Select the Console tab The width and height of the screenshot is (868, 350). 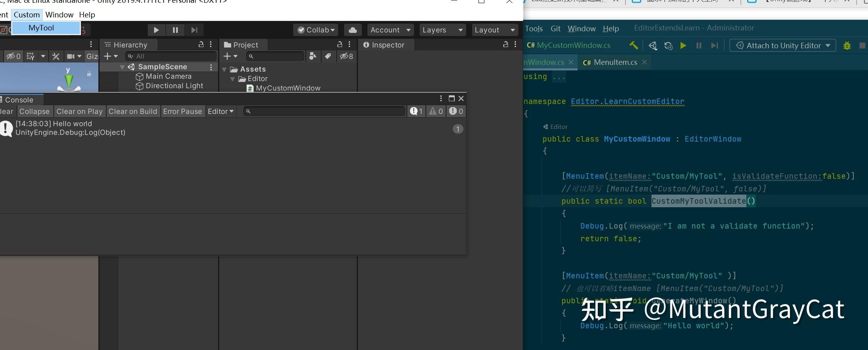coord(19,100)
